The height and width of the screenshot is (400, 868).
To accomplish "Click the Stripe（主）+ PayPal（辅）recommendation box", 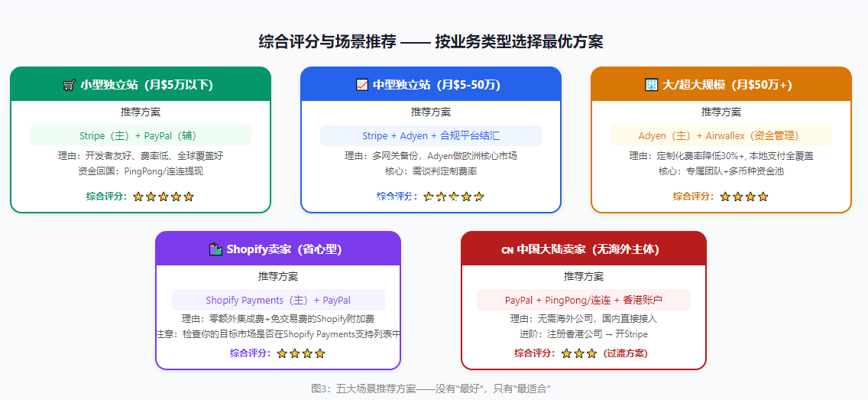I will pos(141,135).
